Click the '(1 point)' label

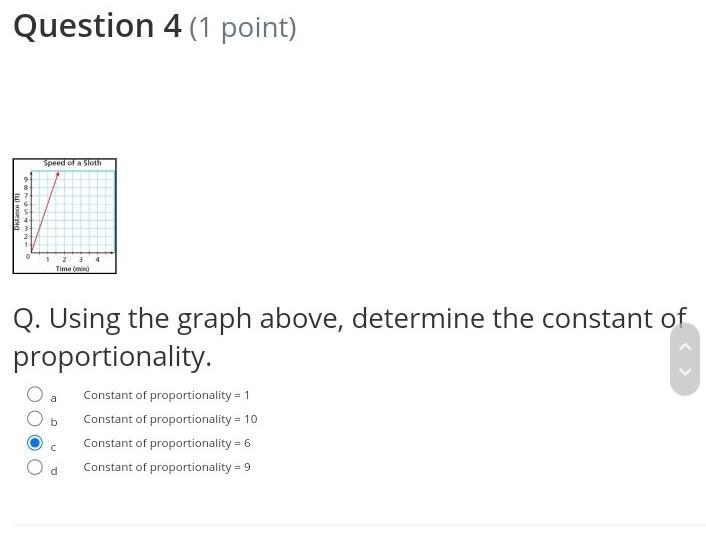coord(243,28)
